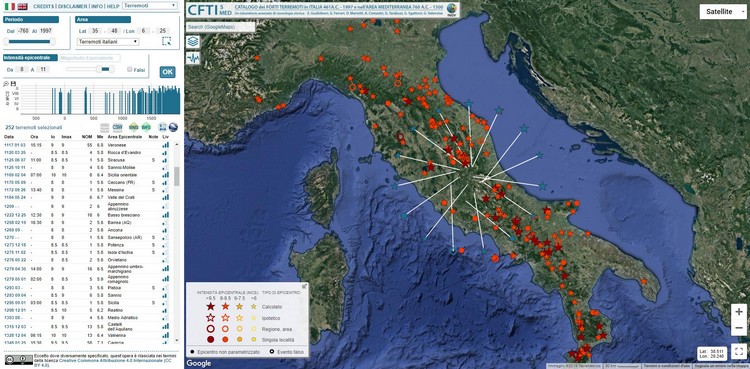The image size is (750, 369).
Task: Click the KML export icon
Action: point(162,127)
